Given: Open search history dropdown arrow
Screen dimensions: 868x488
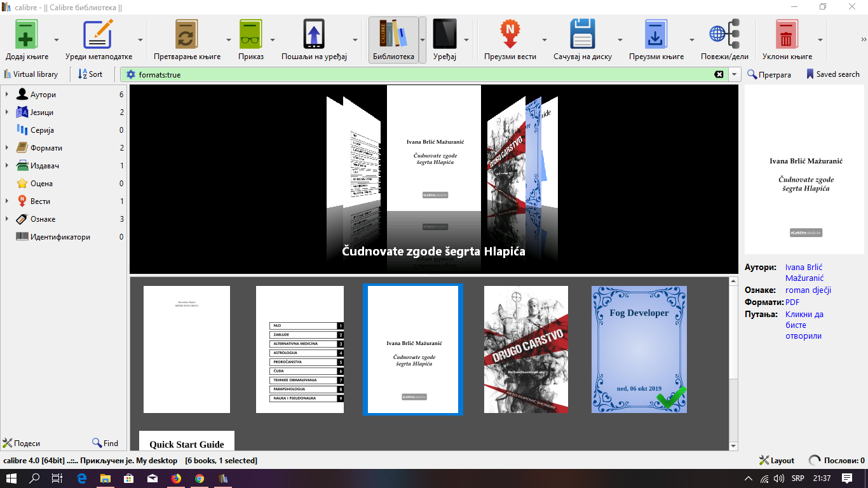Looking at the screenshot, I should (735, 74).
